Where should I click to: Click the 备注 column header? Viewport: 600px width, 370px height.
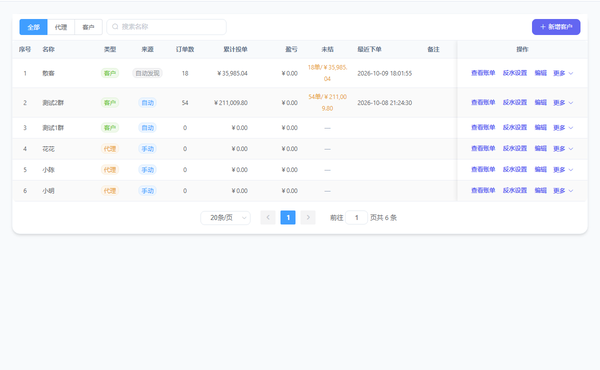(433, 49)
